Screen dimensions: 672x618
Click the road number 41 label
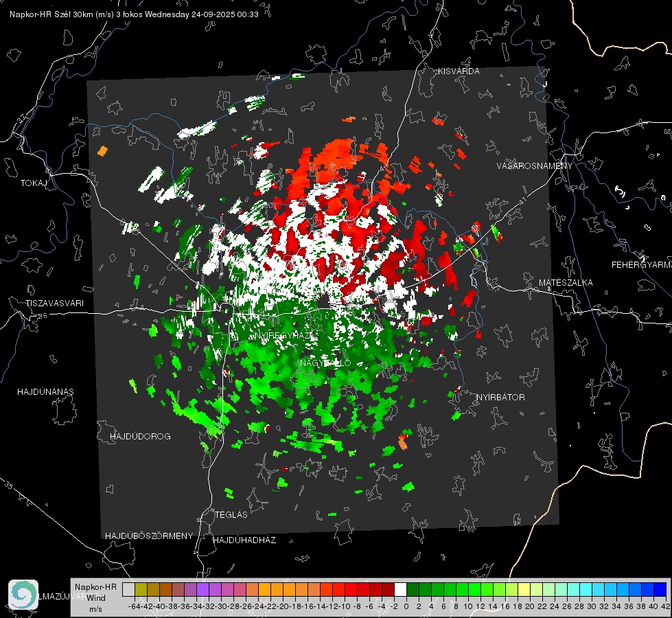(522, 201)
